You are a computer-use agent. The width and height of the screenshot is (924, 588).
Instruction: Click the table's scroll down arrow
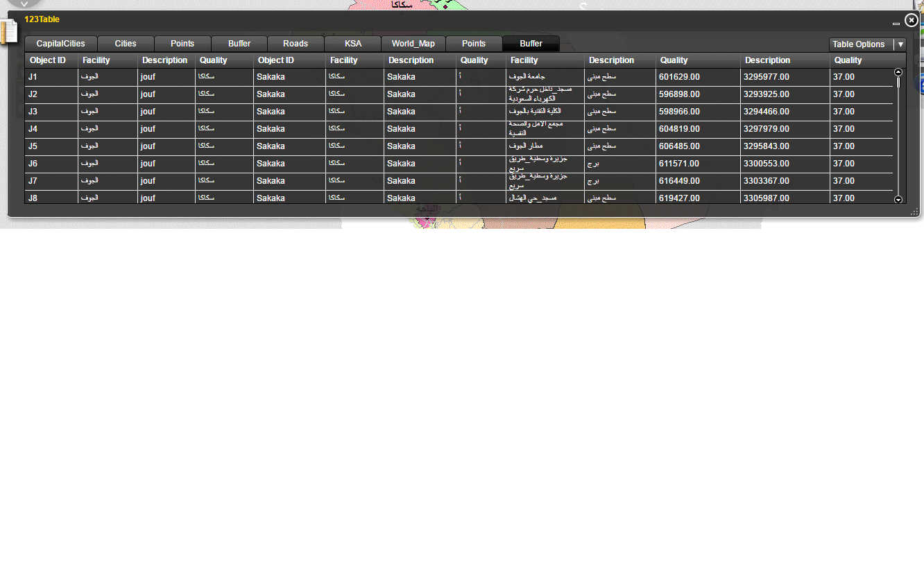click(898, 199)
